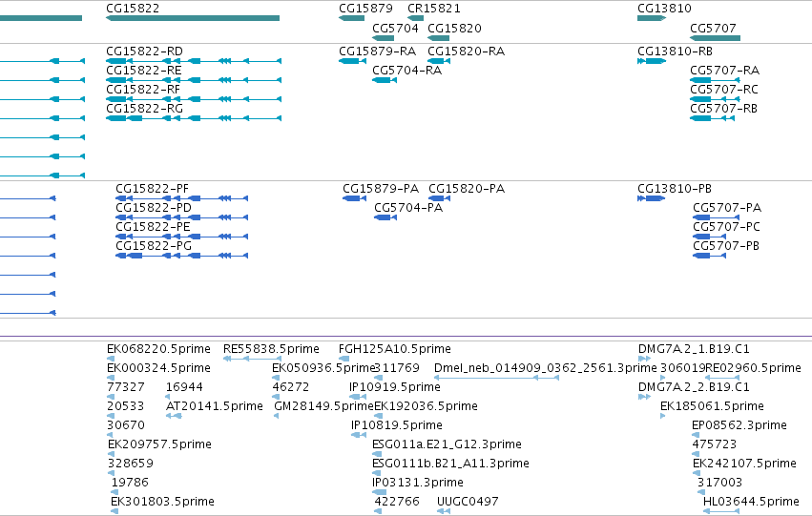The height and width of the screenshot is (516, 812).
Task: Select EST EK242107.5prime
Action: tap(697, 474)
